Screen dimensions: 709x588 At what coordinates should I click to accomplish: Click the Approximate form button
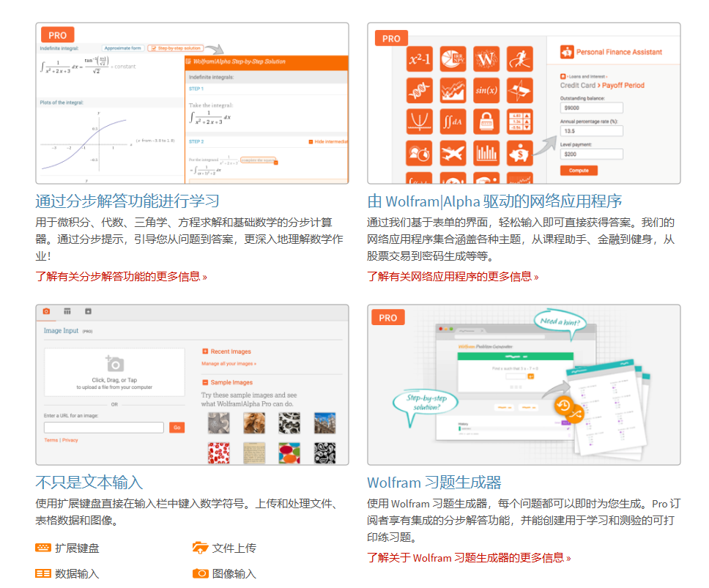tap(122, 48)
